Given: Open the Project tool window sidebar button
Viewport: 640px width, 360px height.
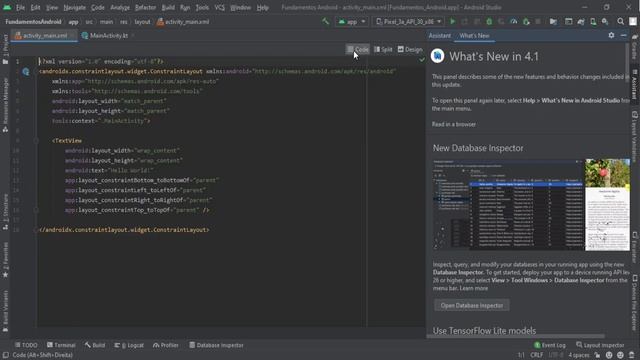Looking at the screenshot, I should point(5,49).
